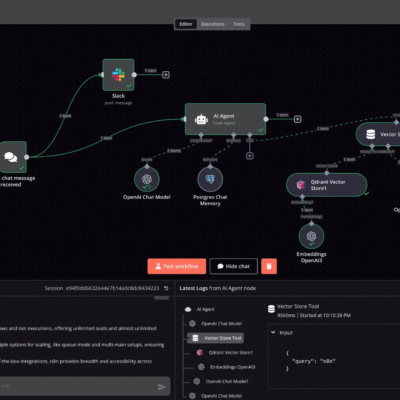Select the Embeddings OpenAI3 node
Screen dimensions: 400x400
click(311, 236)
